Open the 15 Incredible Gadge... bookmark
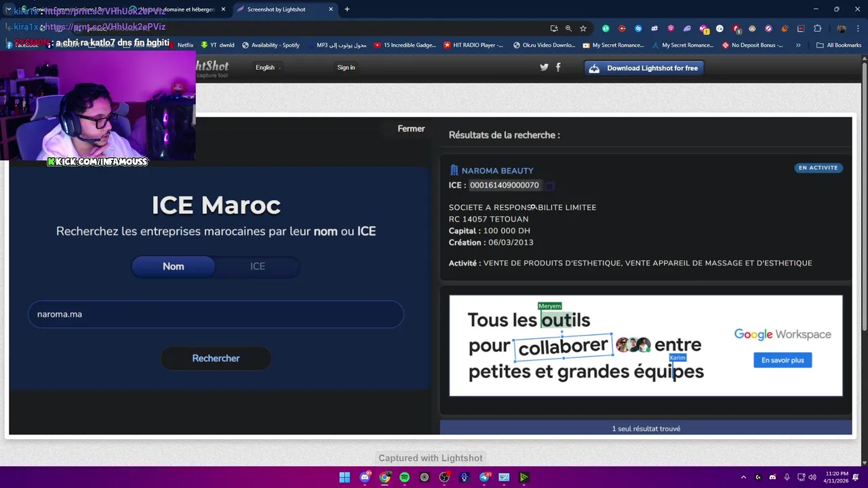The image size is (868, 488). tap(404, 45)
